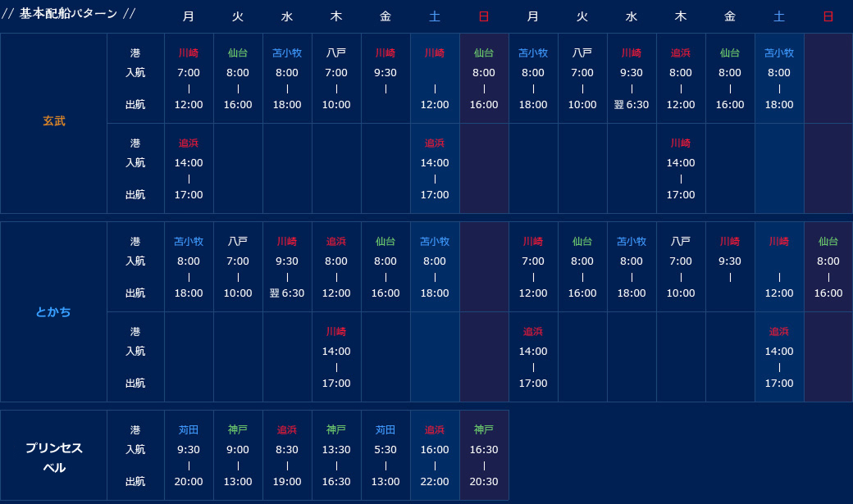Select the 20:00 departure time for 刈田
This screenshot has height=504, width=853.
click(189, 482)
